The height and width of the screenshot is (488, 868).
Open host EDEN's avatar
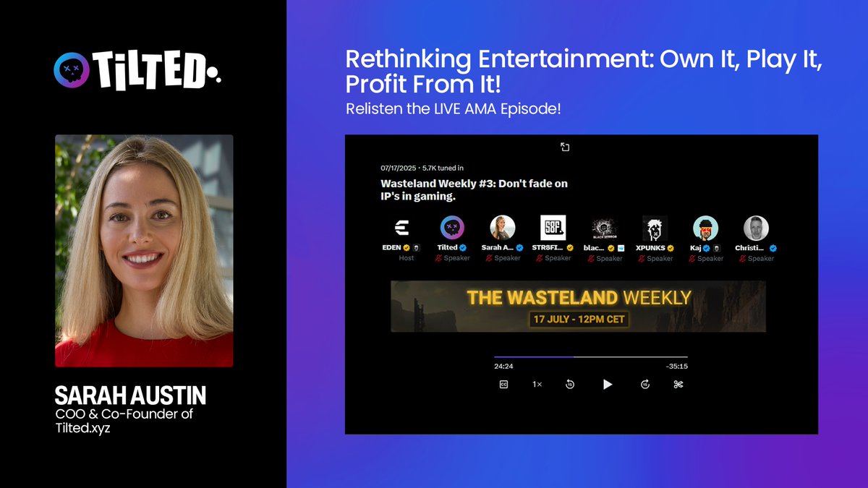click(401, 228)
